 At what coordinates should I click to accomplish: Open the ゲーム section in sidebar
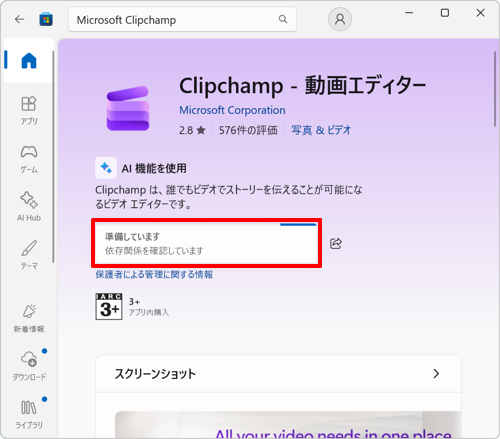29,159
